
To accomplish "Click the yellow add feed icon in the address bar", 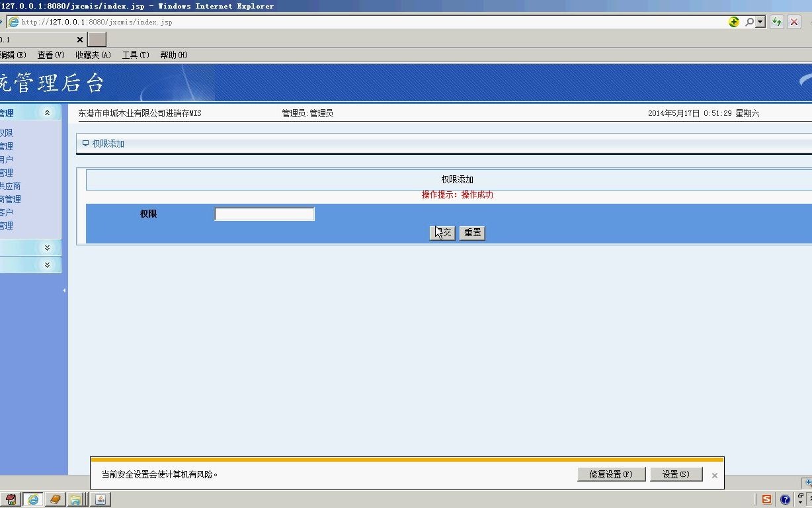I will [x=733, y=21].
